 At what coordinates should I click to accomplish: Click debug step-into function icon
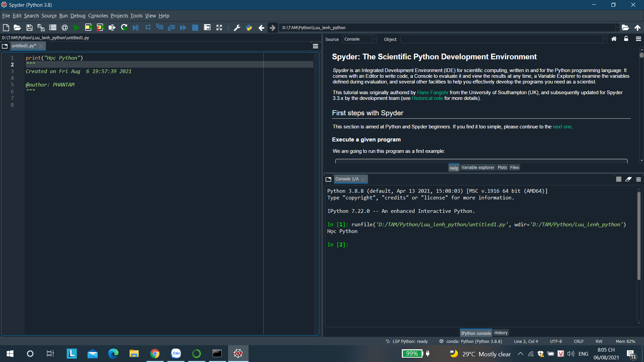point(160,27)
